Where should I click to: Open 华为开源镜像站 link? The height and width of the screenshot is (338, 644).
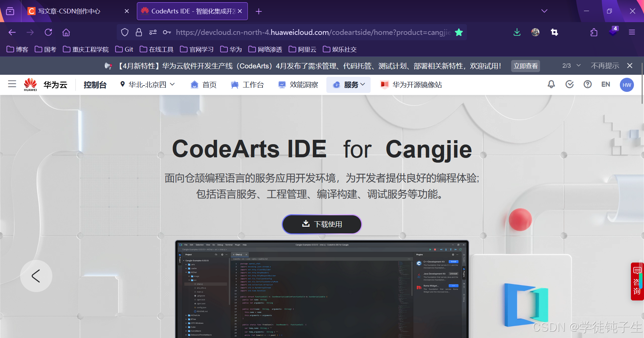click(411, 85)
